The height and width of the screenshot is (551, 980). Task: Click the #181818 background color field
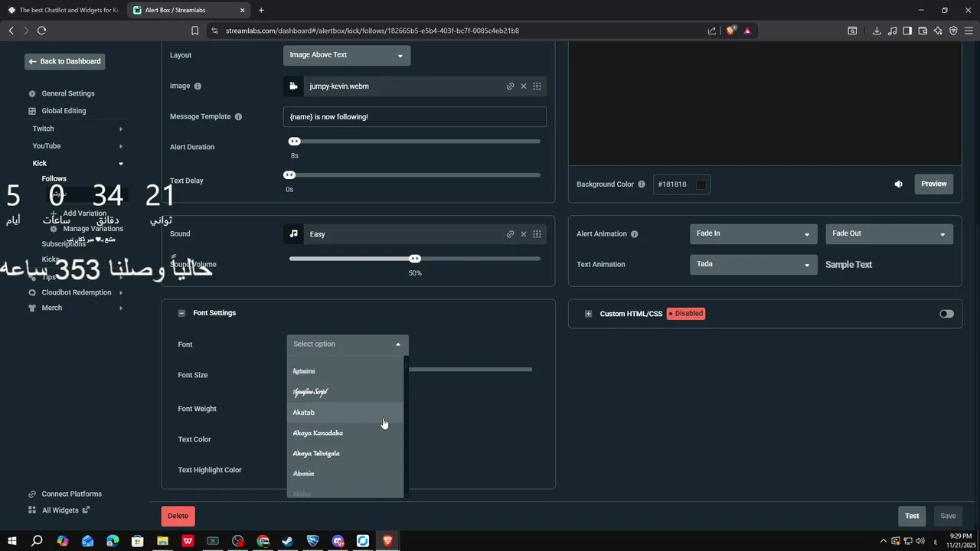point(681,184)
